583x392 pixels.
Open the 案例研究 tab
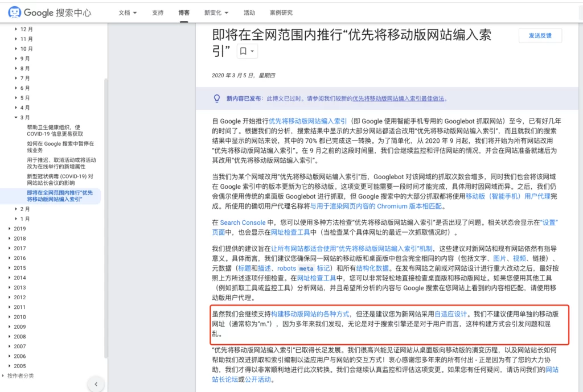click(281, 13)
